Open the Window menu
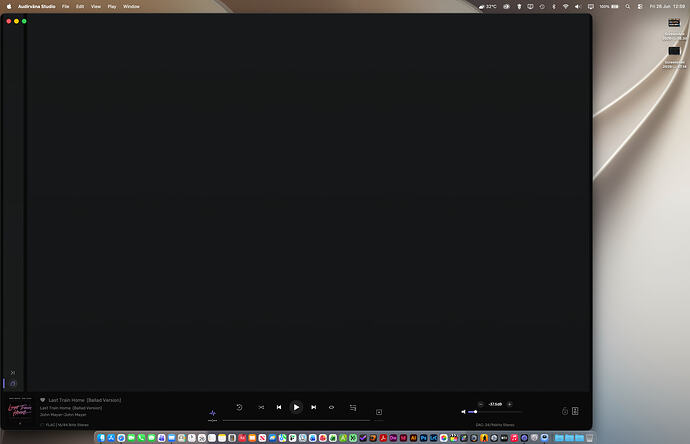This screenshot has height=444, width=690. (x=131, y=7)
